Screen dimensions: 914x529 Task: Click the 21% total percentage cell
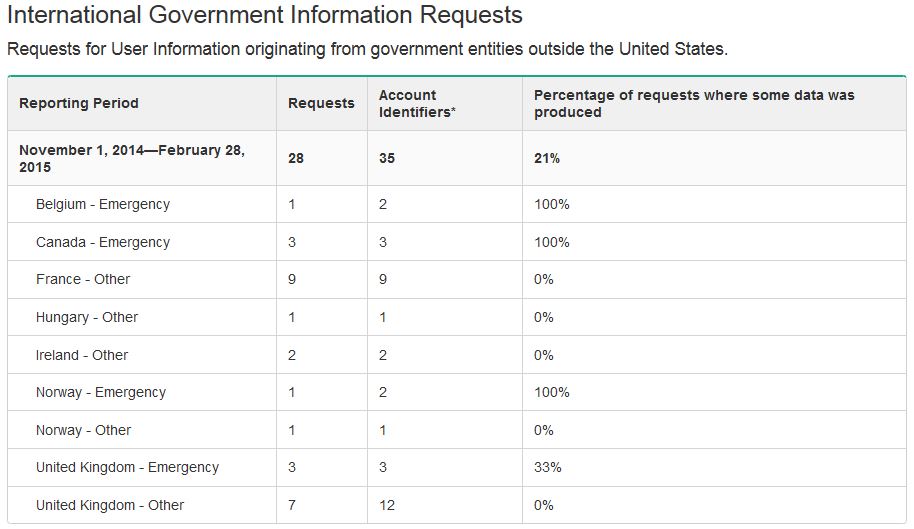pyautogui.click(x=546, y=158)
